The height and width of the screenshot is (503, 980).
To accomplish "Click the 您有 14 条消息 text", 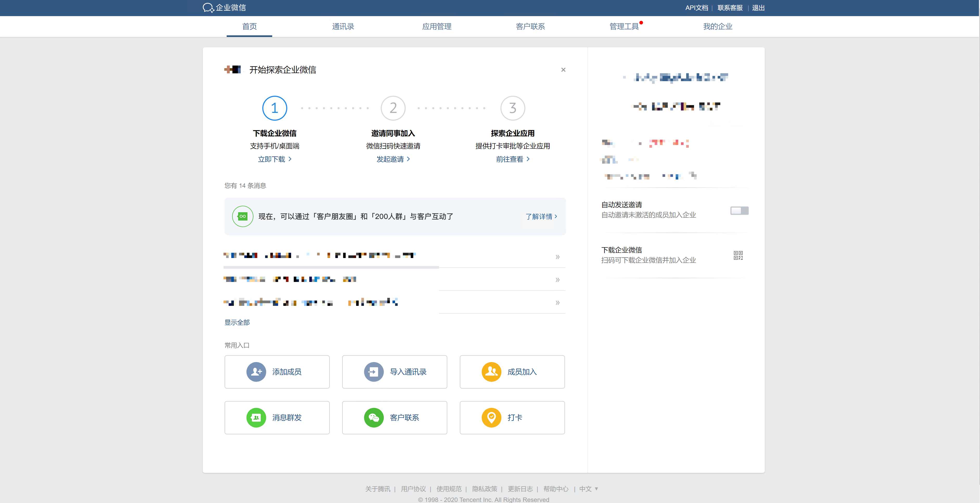I will [x=245, y=185].
